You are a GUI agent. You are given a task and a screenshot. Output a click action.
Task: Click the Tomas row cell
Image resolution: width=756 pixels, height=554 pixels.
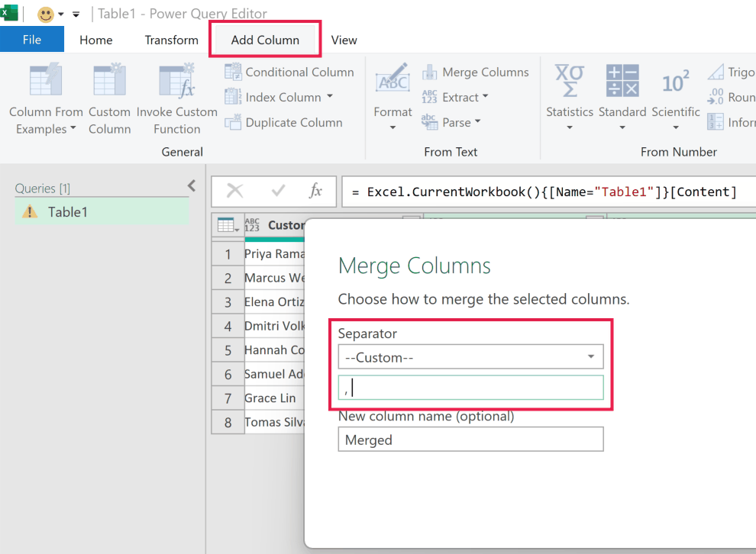pos(274,423)
